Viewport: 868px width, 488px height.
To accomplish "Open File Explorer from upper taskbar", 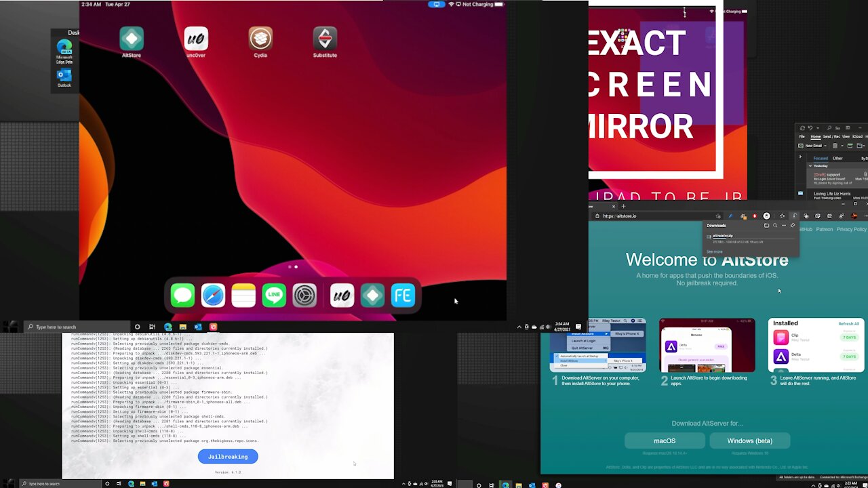I will [182, 327].
